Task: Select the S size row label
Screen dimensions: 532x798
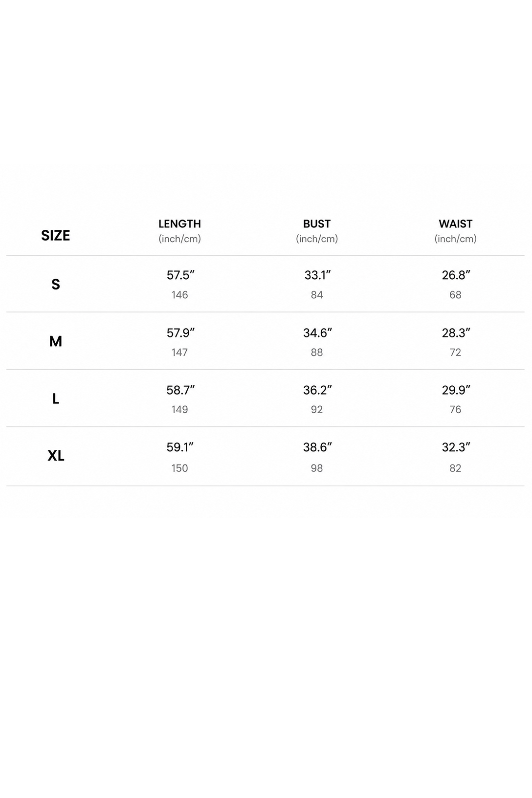Action: click(56, 284)
